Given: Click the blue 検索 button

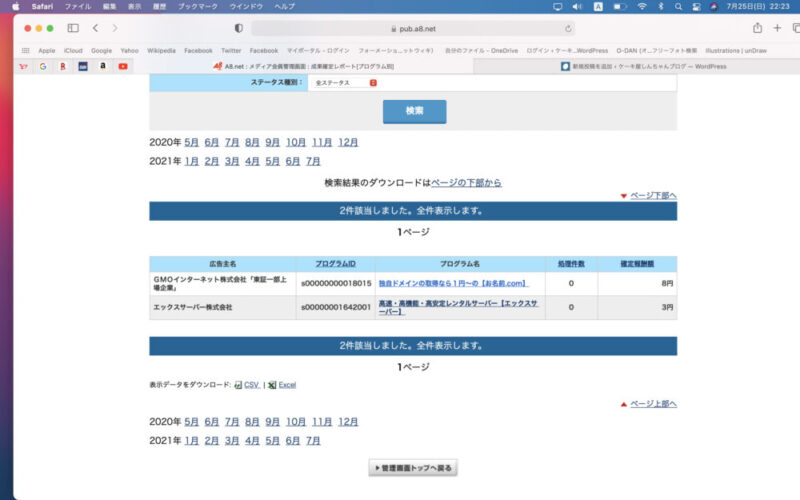Looking at the screenshot, I should 414,111.
